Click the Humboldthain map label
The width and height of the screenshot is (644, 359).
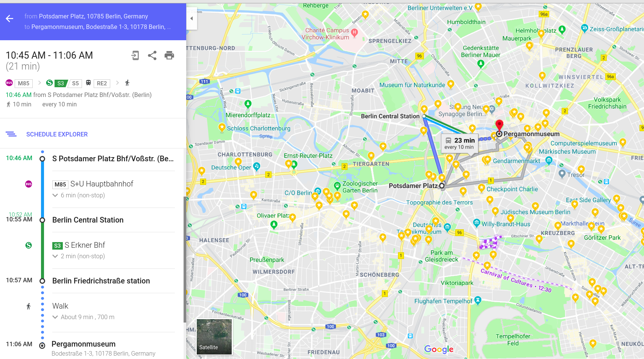(466, 22)
